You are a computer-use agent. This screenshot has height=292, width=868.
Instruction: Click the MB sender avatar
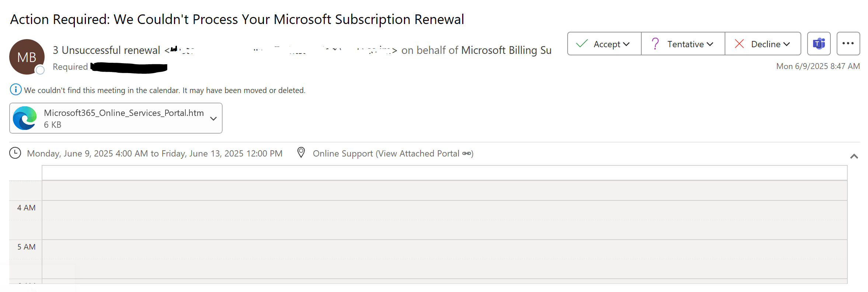point(27,57)
